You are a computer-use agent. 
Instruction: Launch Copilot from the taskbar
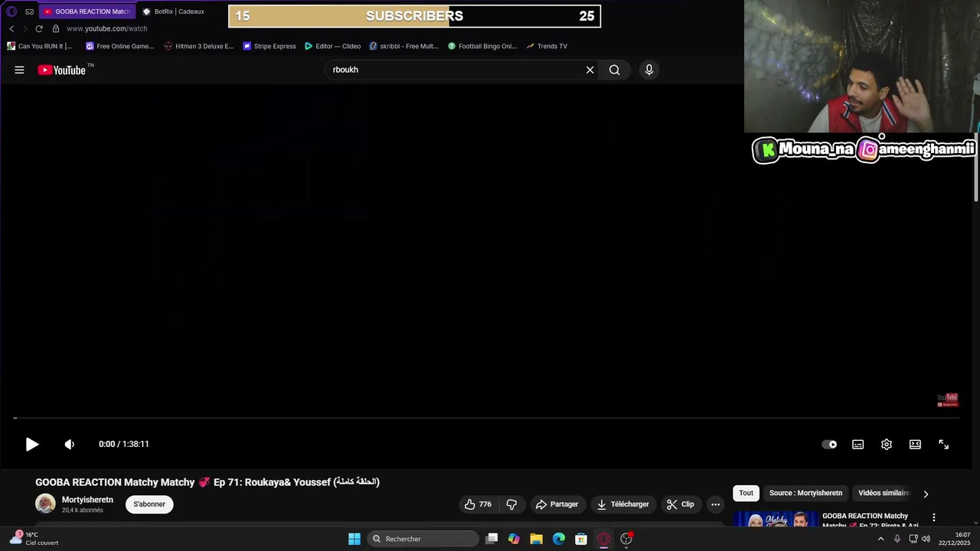(x=514, y=539)
